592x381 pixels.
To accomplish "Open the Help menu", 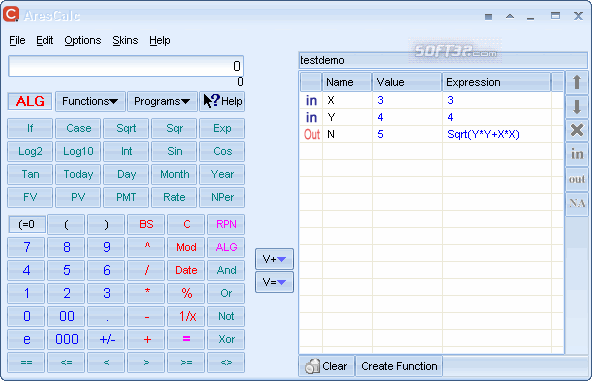I will point(160,40).
